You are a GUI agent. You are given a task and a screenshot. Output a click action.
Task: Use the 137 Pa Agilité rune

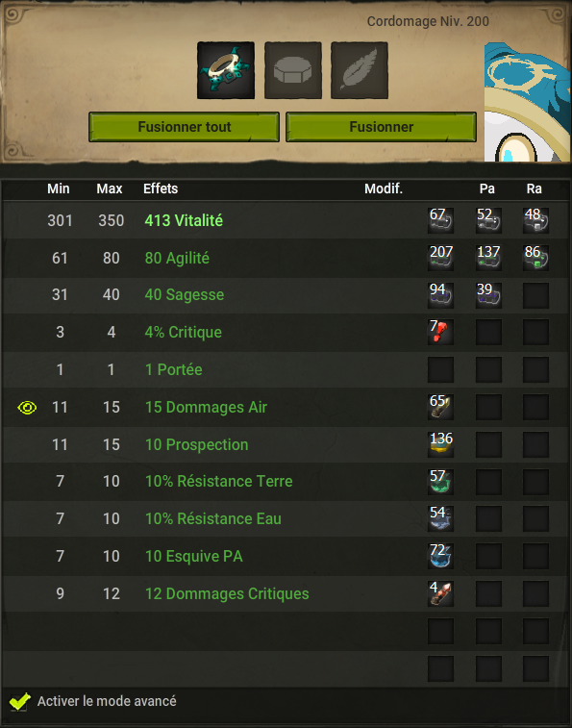pos(488,258)
